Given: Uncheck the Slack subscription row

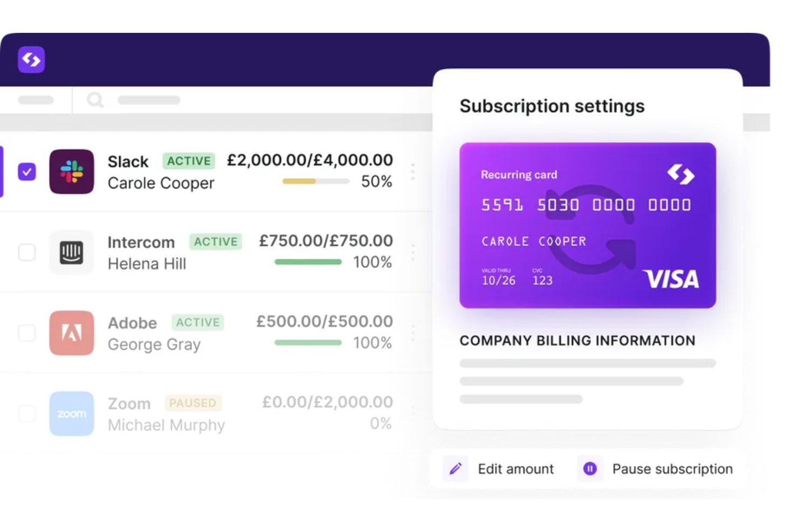Looking at the screenshot, I should click(x=26, y=171).
